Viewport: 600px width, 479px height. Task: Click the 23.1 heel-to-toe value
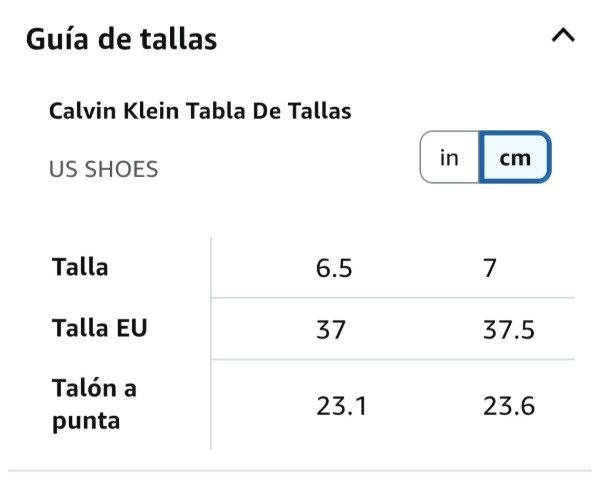[x=341, y=406]
